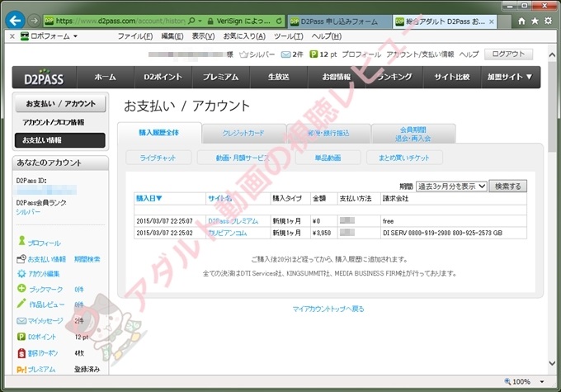Select the 会員期間 退会・再入会 tab

coord(413,134)
